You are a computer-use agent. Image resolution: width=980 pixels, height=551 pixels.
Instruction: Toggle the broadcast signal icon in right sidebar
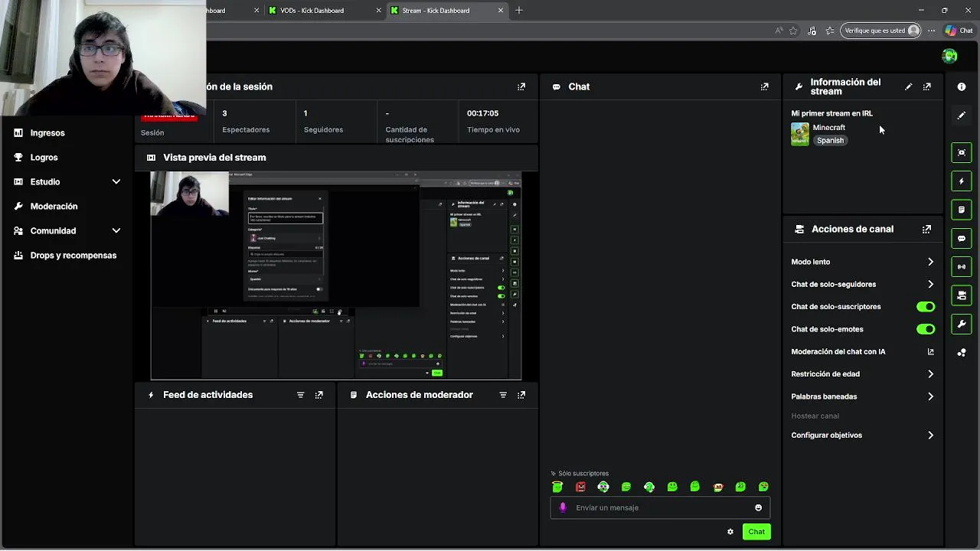(x=962, y=267)
